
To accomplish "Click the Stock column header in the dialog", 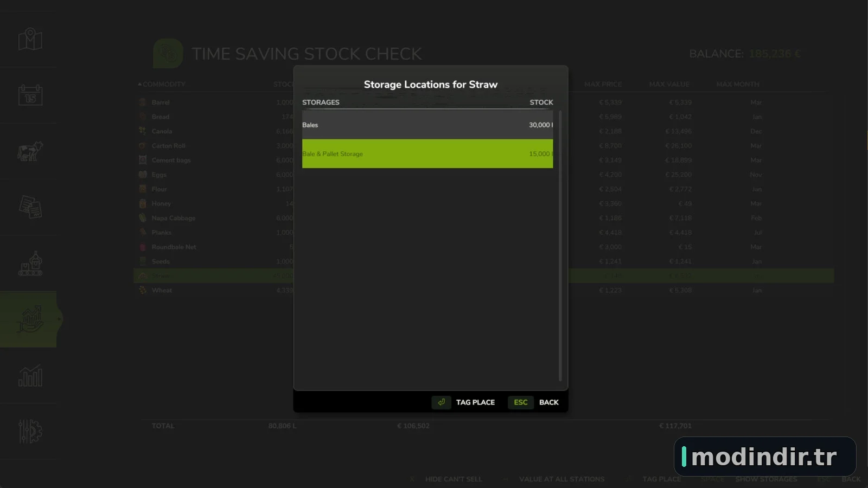I will pos(541,102).
